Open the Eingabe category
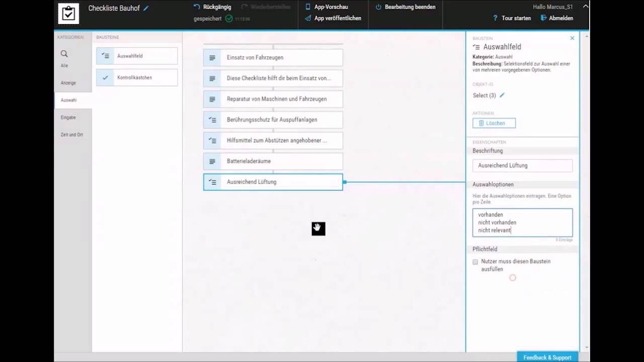 coord(68,117)
